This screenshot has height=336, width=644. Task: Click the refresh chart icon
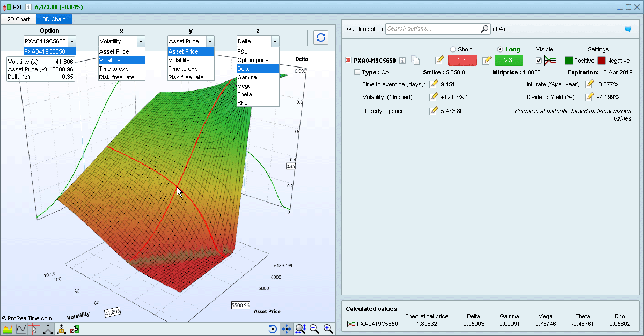click(321, 38)
